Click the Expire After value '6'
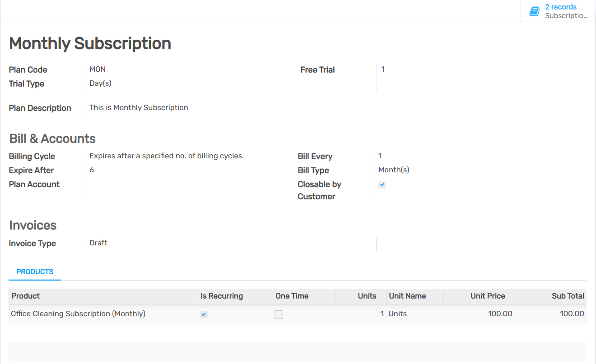 pyautogui.click(x=92, y=170)
